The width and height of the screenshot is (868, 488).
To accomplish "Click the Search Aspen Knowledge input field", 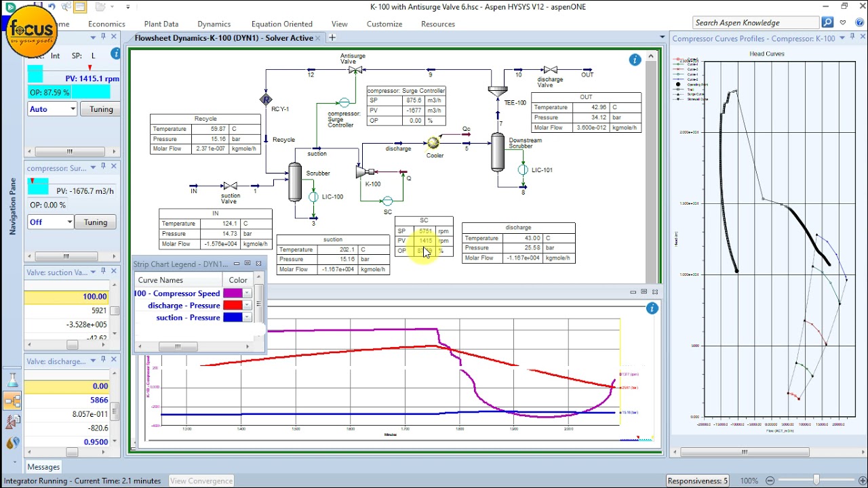I will coord(756,22).
